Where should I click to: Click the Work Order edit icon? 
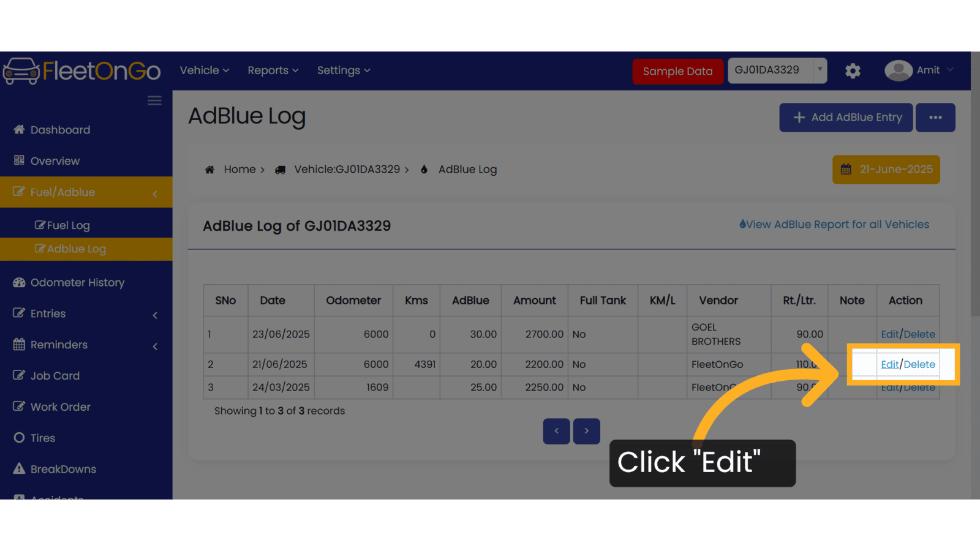click(19, 407)
